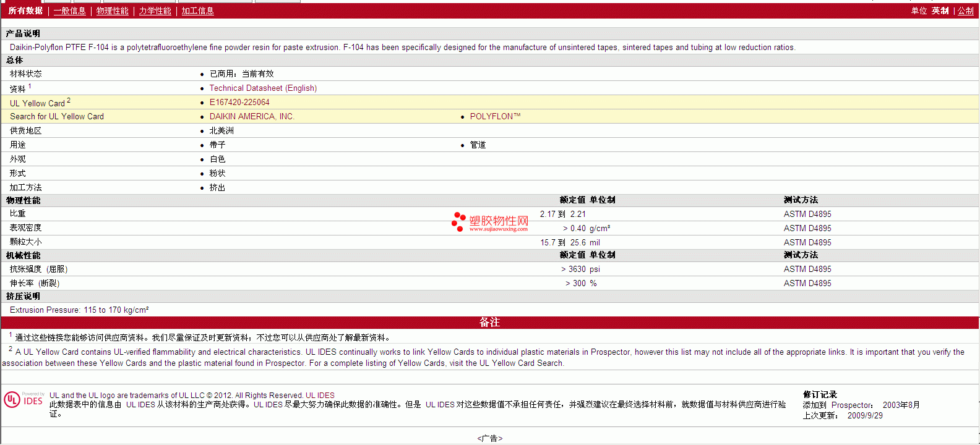Click the 抗张强度 (屈服) row label
This screenshot has height=445, width=980.
[x=39, y=269]
